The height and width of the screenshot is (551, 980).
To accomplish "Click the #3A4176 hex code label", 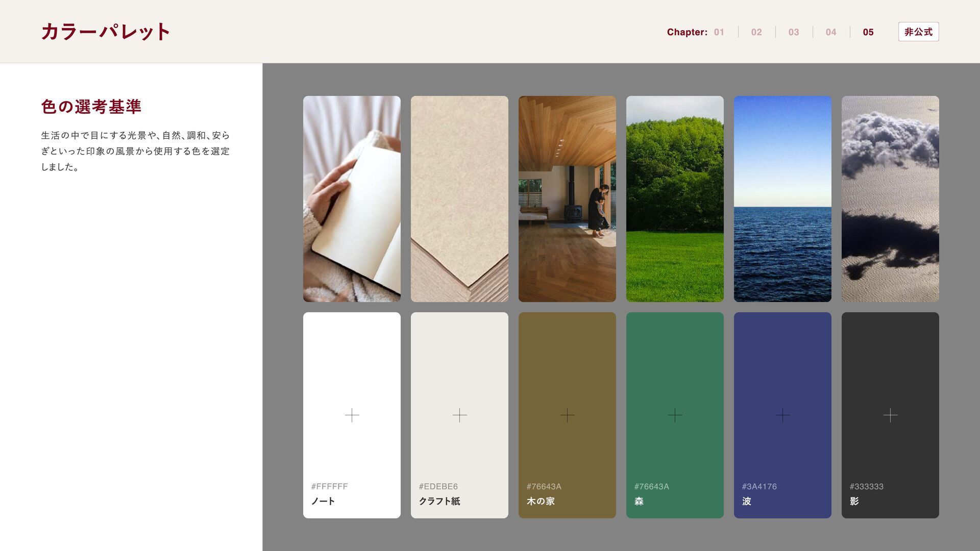I will tap(759, 487).
